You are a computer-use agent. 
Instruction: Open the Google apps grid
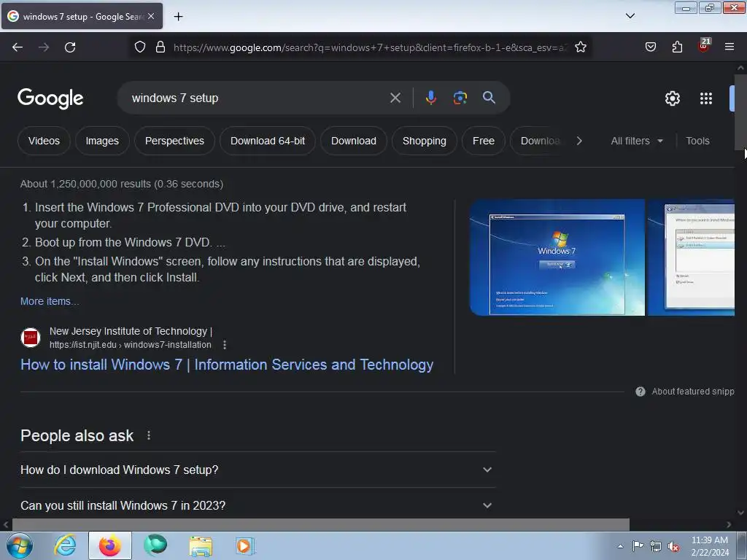(x=706, y=98)
